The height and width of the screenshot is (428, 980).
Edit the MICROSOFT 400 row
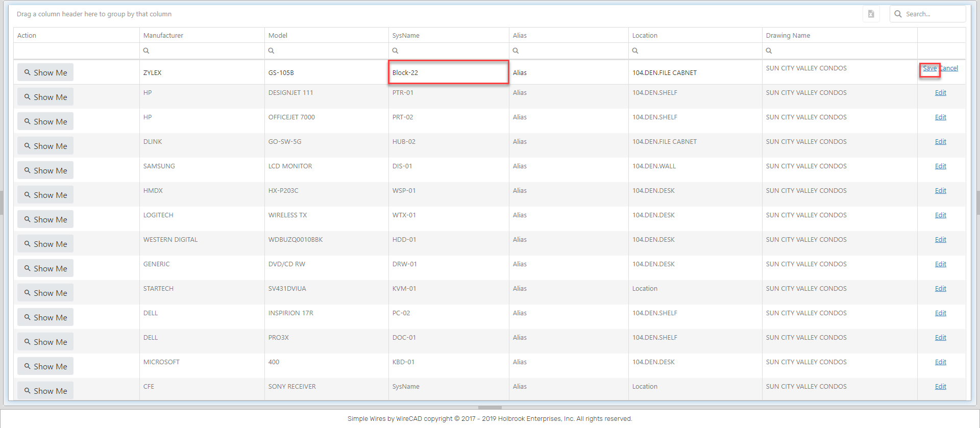[x=940, y=362]
